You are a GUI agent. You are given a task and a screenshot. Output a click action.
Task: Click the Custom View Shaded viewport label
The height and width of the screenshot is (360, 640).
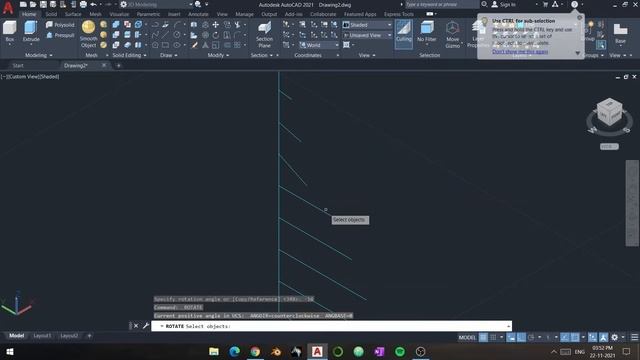[x=30, y=76]
